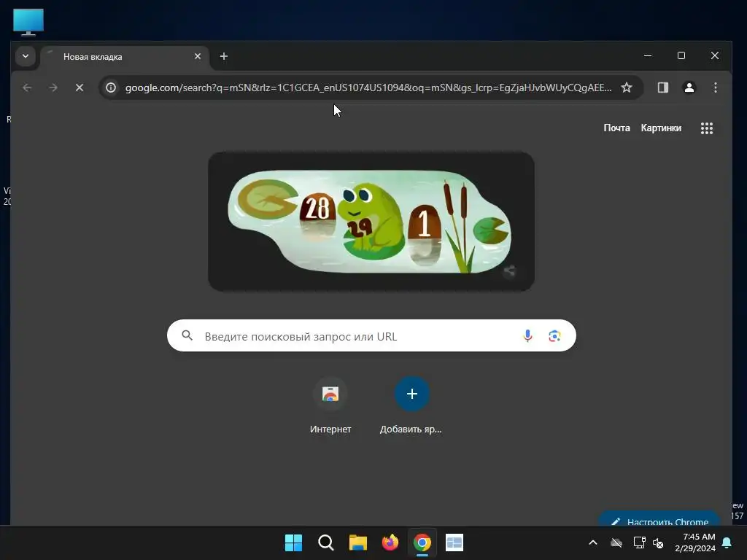The image size is (747, 560).
Task: Close the Новая вкладка tab
Action: point(198,56)
